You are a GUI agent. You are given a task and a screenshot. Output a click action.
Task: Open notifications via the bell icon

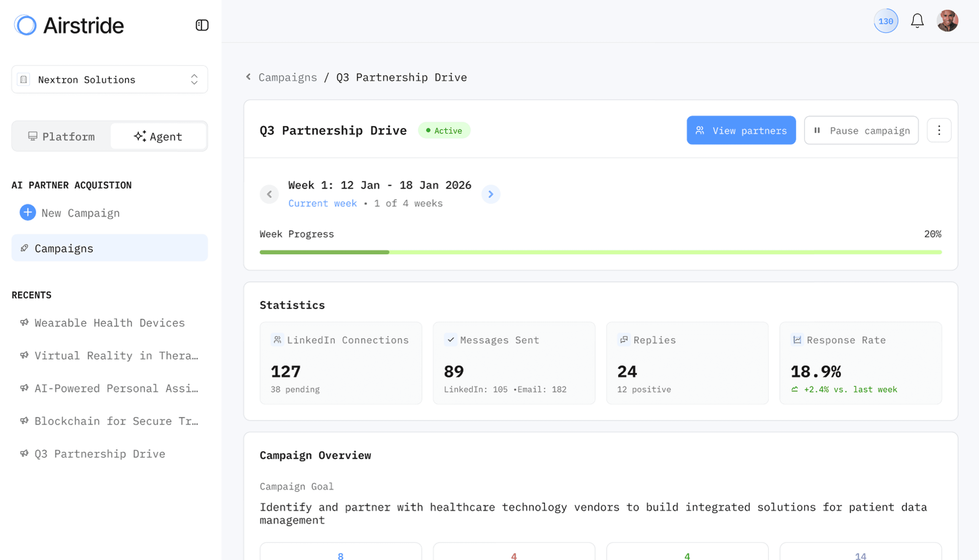click(917, 21)
